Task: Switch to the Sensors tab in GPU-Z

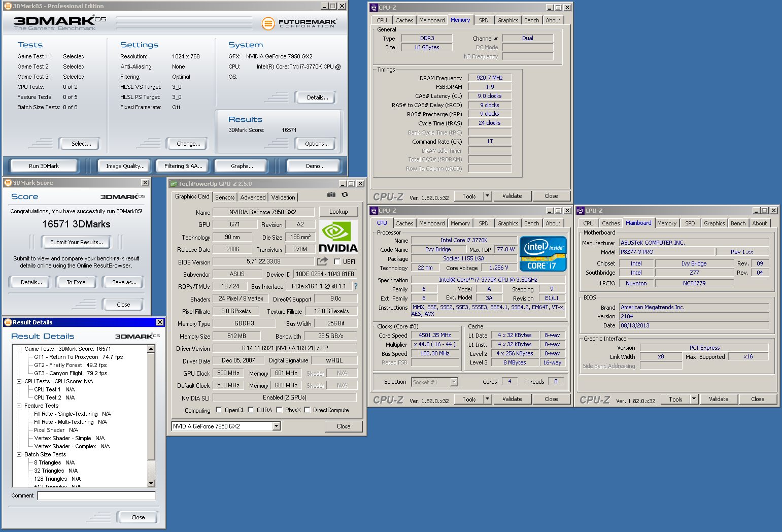Action: [225, 197]
